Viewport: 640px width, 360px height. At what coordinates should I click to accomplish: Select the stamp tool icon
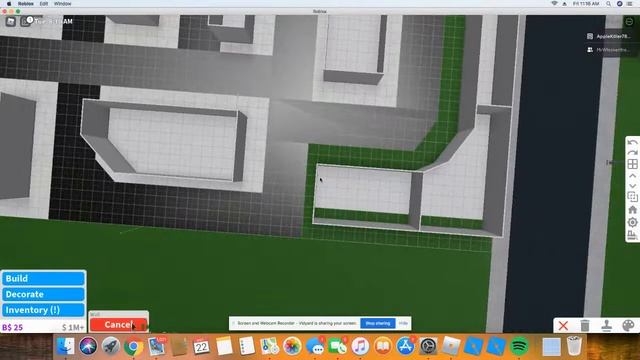607,326
